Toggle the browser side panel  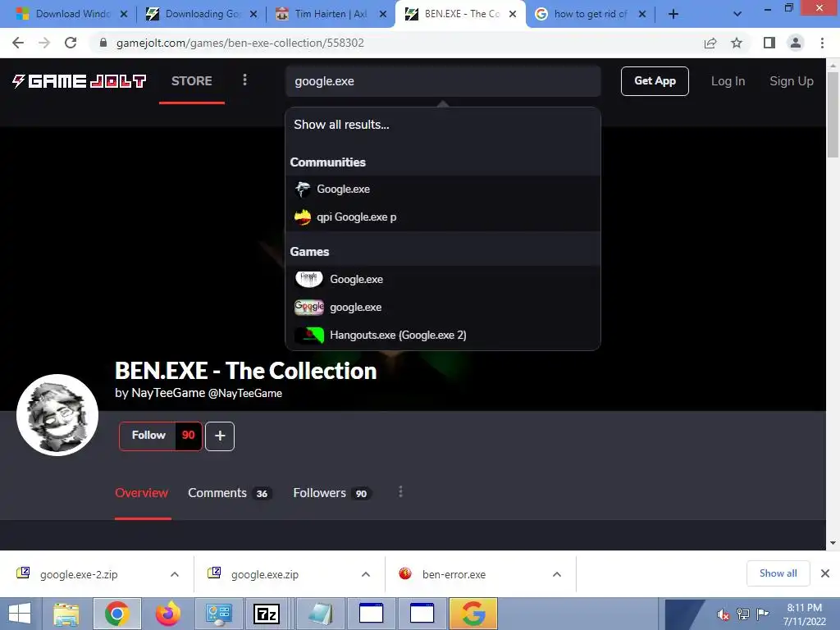[769, 43]
